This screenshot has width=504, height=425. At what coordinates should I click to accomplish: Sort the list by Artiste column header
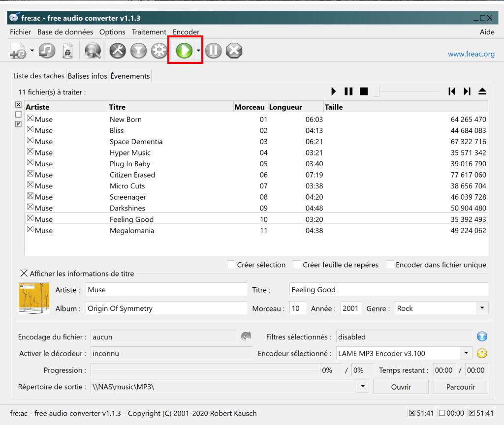coord(66,107)
